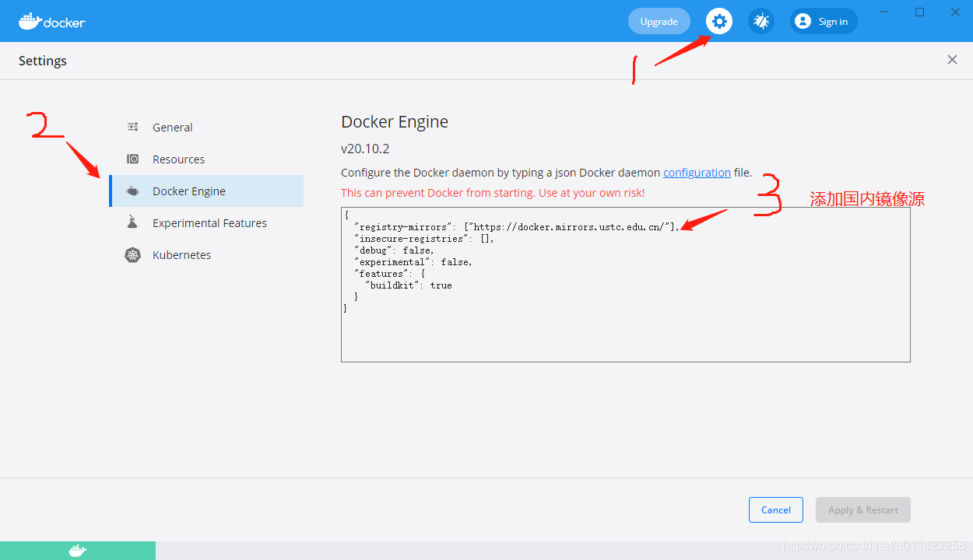Click the Experimental Features flask icon
This screenshot has width=973, height=560.
[x=132, y=222]
